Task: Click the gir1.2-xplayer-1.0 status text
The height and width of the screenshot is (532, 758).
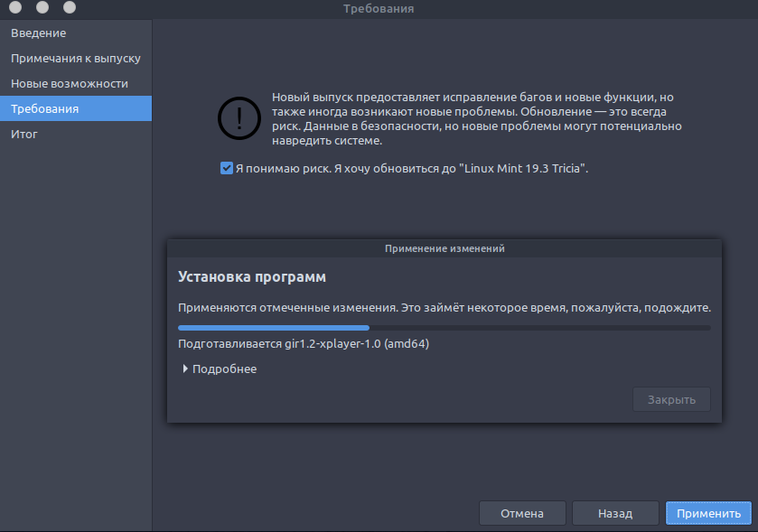Action: (x=302, y=344)
